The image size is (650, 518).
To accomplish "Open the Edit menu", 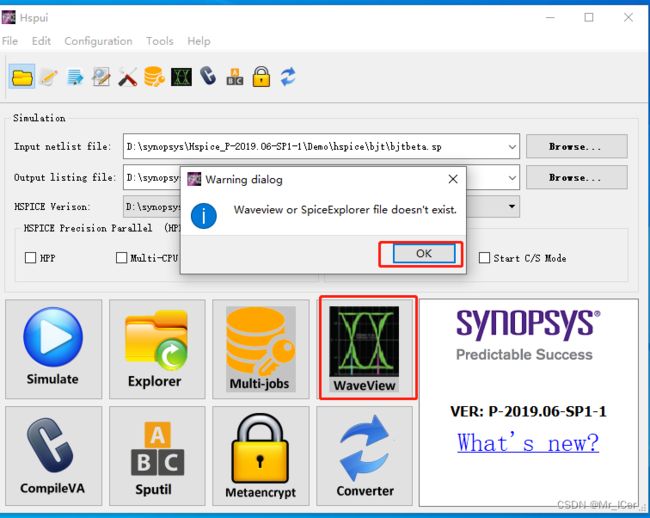I will [x=41, y=41].
